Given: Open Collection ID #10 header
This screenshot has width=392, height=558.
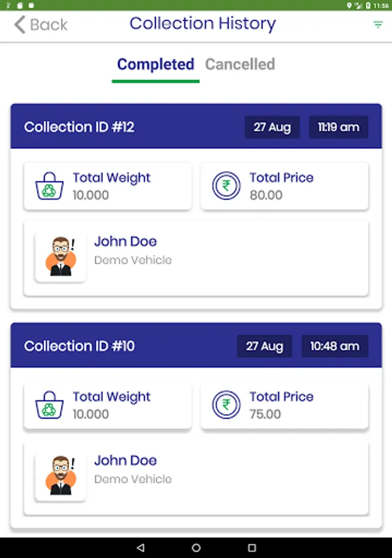Looking at the screenshot, I should (x=196, y=345).
